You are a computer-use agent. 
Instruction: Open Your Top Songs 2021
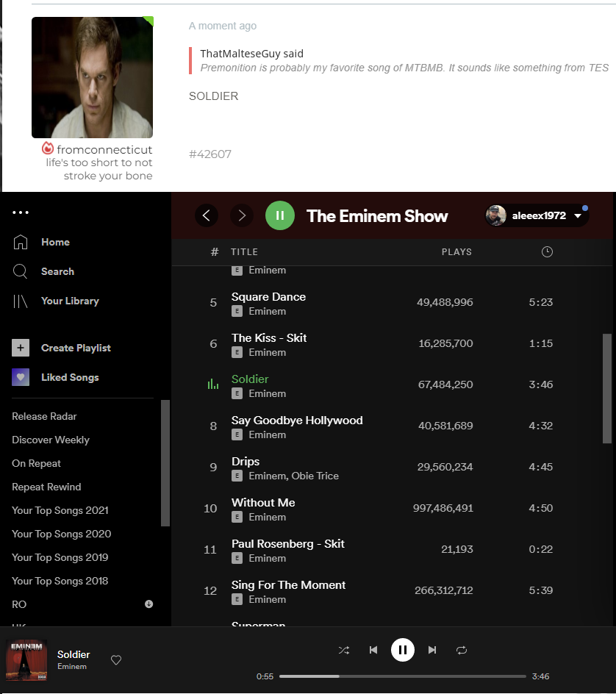60,510
